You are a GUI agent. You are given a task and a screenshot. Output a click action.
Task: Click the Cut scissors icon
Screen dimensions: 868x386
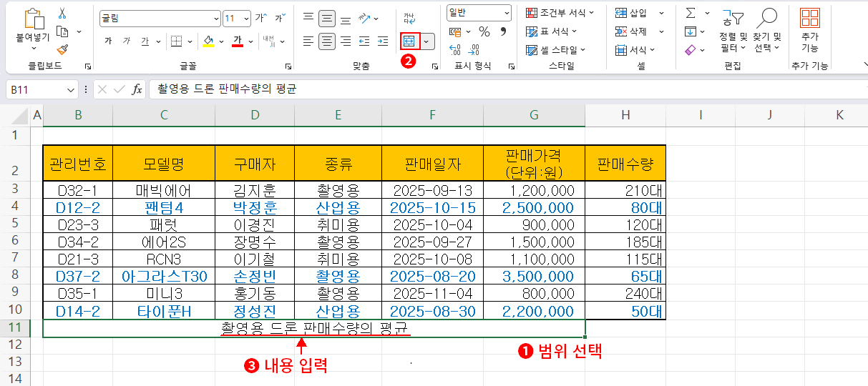click(x=62, y=14)
